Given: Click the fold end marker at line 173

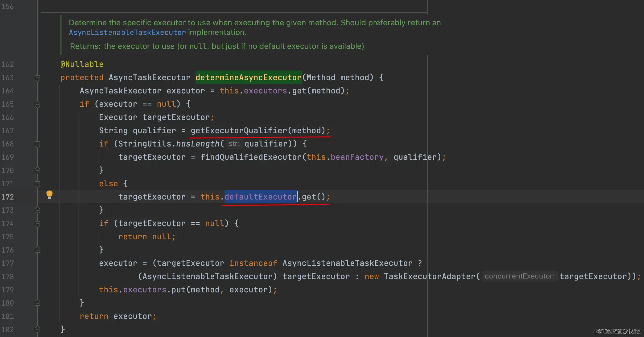Looking at the screenshot, I should click(x=37, y=210).
